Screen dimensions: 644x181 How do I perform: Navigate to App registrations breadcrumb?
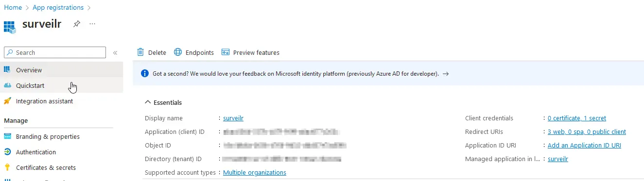pyautogui.click(x=58, y=7)
